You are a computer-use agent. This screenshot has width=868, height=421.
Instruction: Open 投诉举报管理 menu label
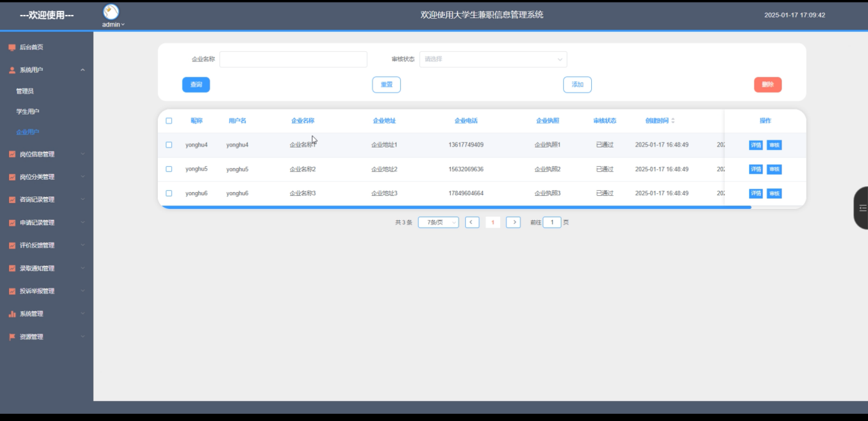[x=37, y=291]
